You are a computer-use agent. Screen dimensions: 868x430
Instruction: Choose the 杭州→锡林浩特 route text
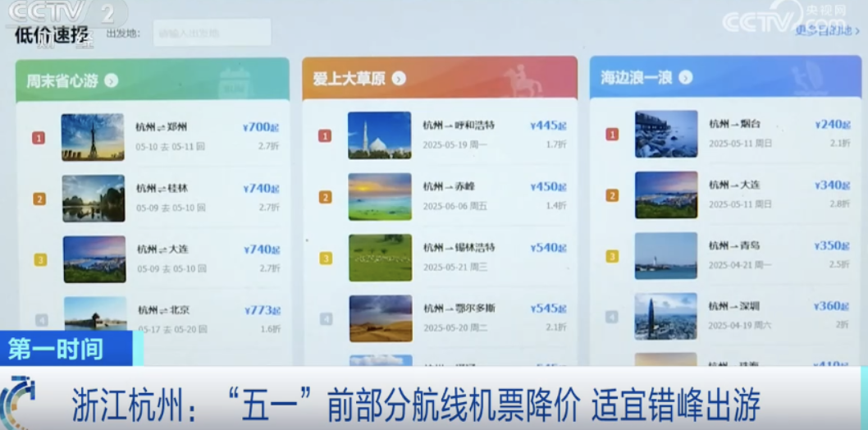point(459,247)
